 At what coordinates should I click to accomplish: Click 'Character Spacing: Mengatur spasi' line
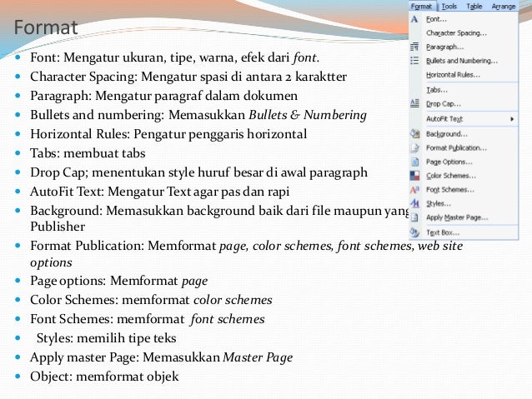click(x=188, y=77)
